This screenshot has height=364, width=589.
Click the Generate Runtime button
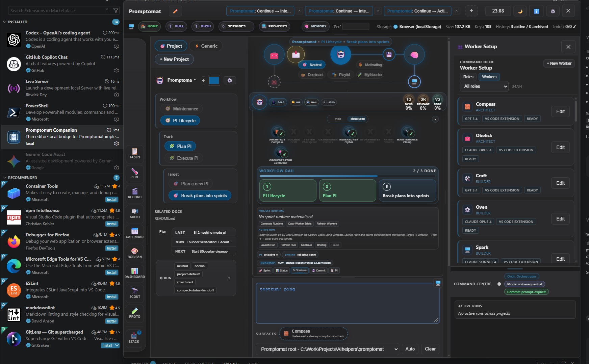[x=272, y=224]
